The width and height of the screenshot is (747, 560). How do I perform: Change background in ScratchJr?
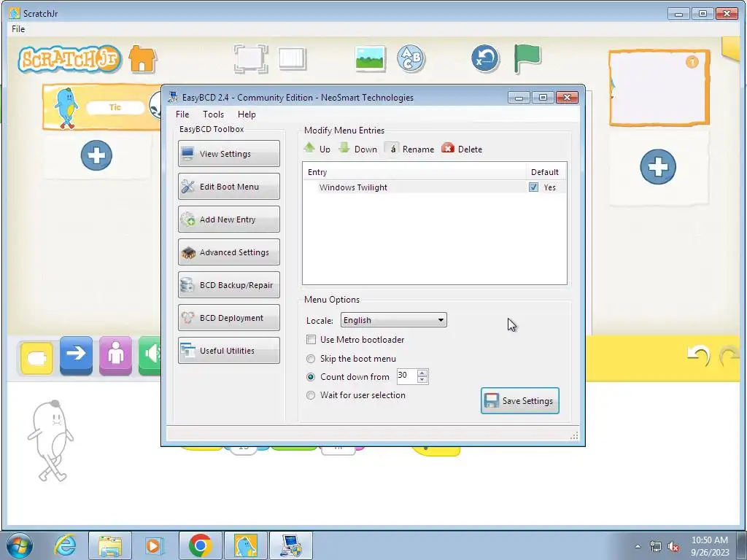click(370, 58)
